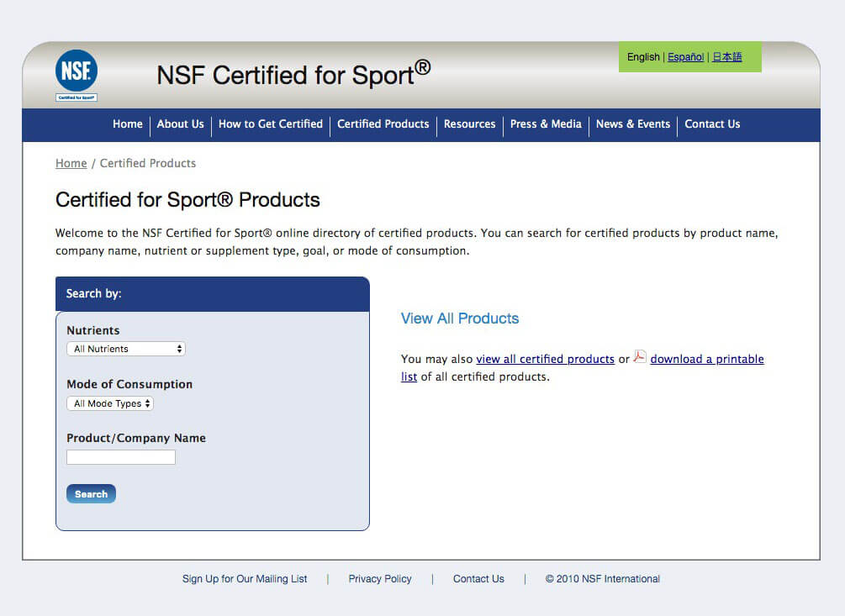This screenshot has height=616, width=845.
Task: Click the Certified Products breadcrumb text
Action: tap(148, 163)
